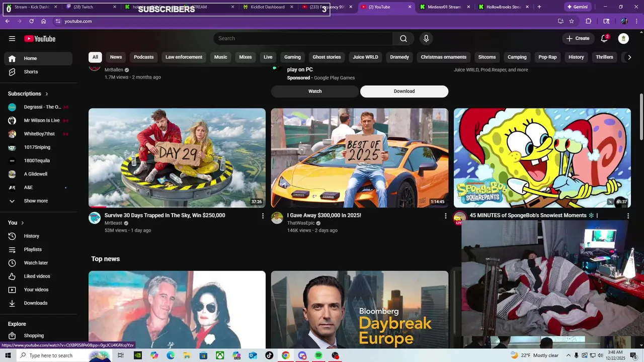Click the MrBeast channel avatar
The height and width of the screenshot is (362, 644).
click(x=95, y=218)
